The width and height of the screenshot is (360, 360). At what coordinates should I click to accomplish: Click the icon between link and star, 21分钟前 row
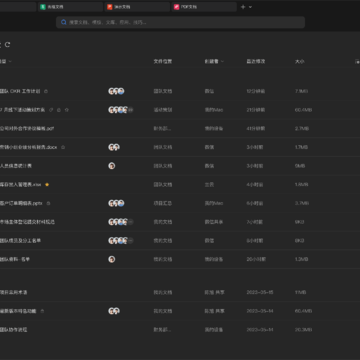click(59, 110)
